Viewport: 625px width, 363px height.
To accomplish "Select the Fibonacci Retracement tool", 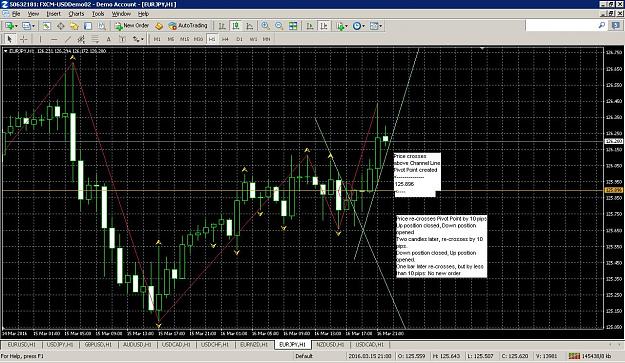I will click(95, 39).
